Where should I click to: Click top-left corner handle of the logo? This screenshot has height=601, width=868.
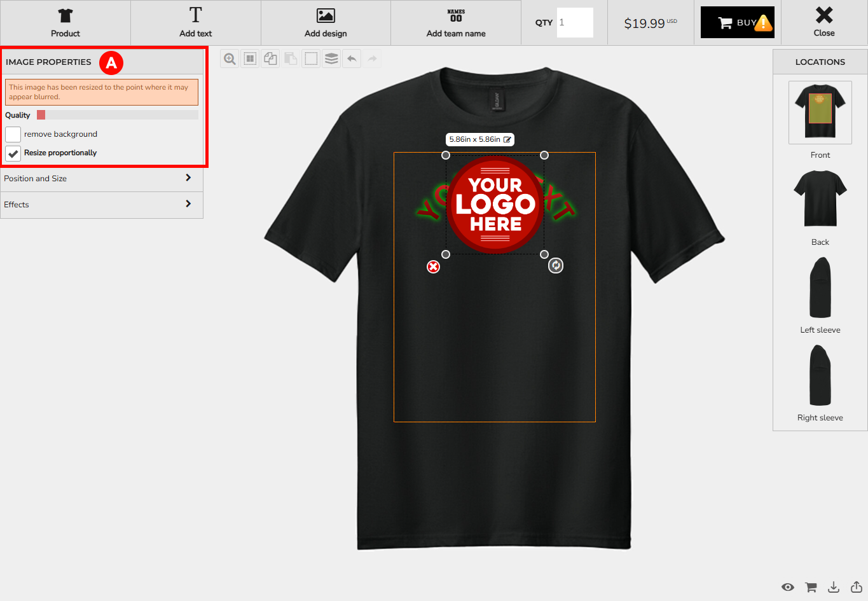446,155
